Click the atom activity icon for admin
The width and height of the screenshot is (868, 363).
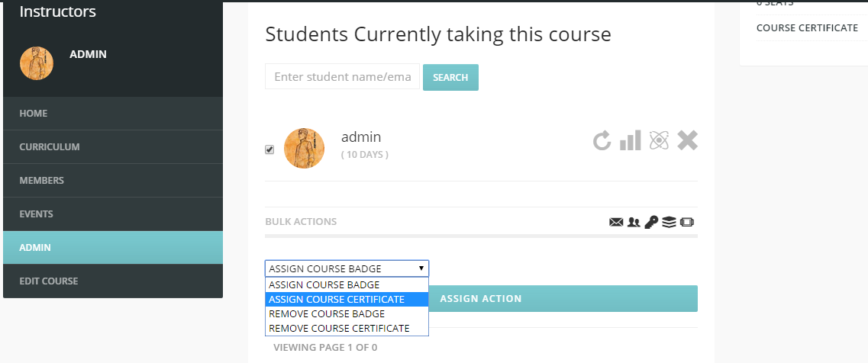[659, 140]
